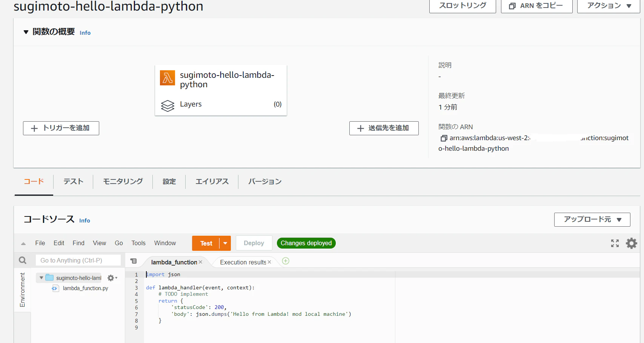Open Info link next to 関数の概要
Viewport: 644px width, 343px height.
coord(85,33)
